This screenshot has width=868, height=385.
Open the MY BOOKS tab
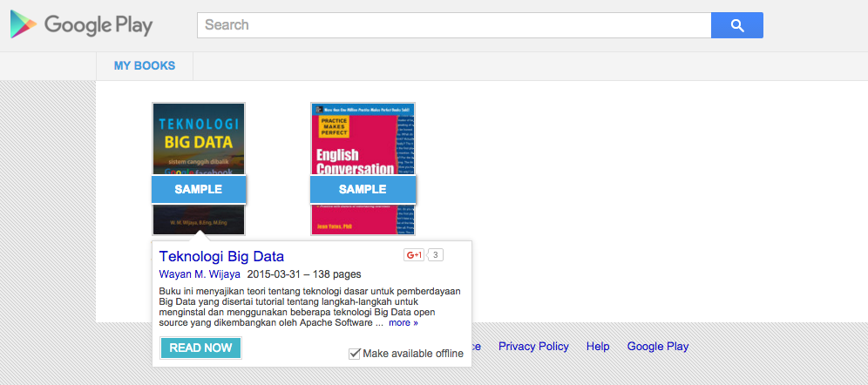(145, 66)
